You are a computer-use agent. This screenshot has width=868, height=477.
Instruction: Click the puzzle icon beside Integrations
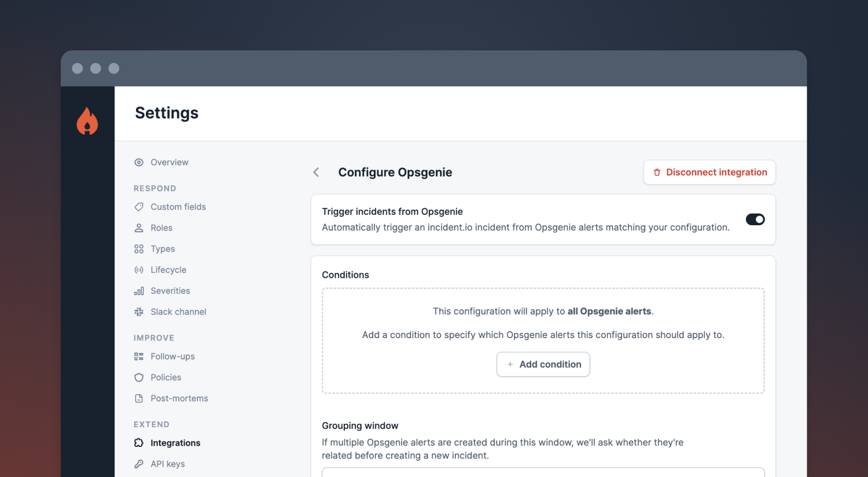139,443
